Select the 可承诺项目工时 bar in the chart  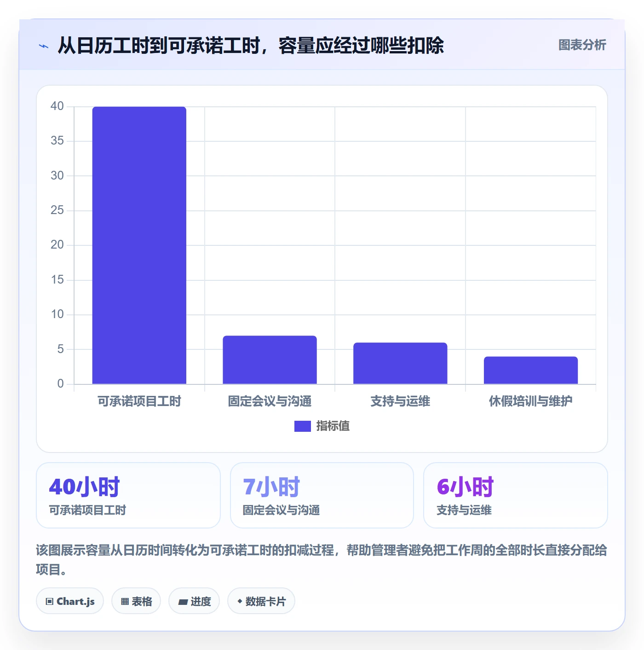tap(139, 245)
